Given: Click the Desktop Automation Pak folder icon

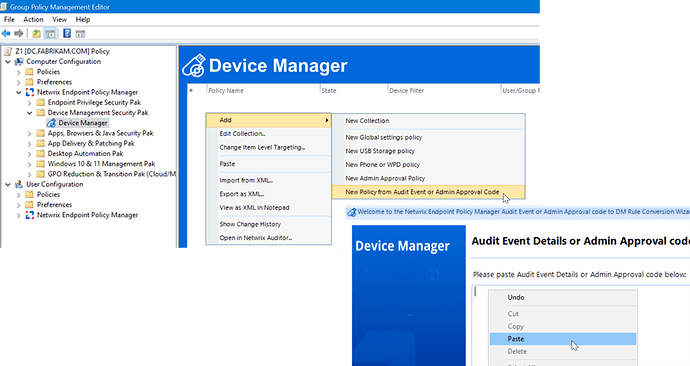Looking at the screenshot, I should [40, 154].
